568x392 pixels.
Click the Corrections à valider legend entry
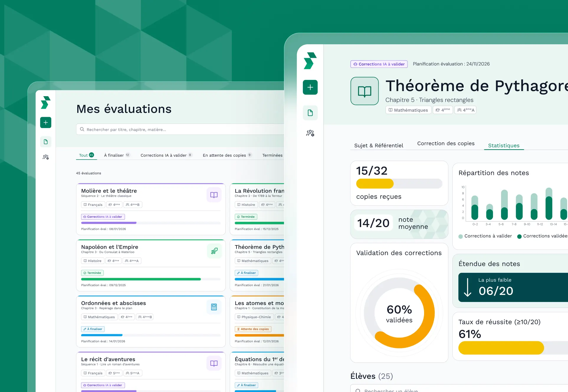tap(485, 236)
